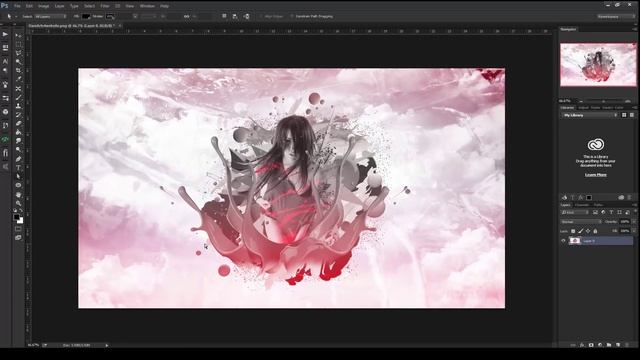
Task: Open the Stroke color swatch in options bar
Action: pos(110,16)
